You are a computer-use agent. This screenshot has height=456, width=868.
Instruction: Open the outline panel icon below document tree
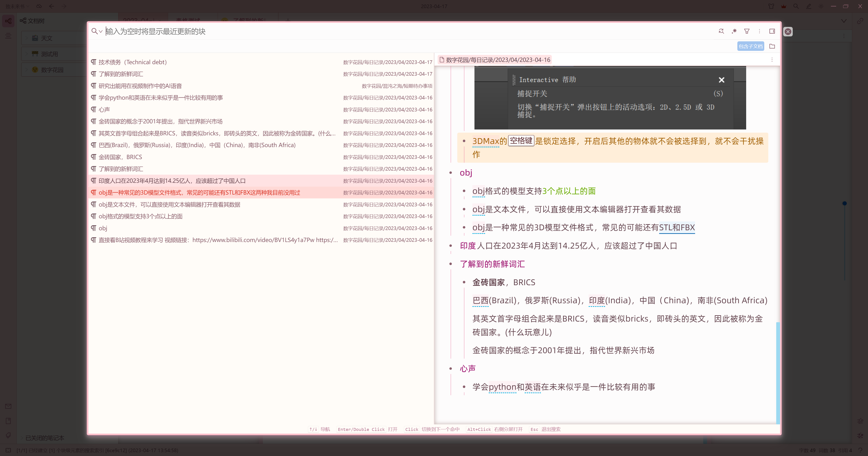click(x=8, y=36)
